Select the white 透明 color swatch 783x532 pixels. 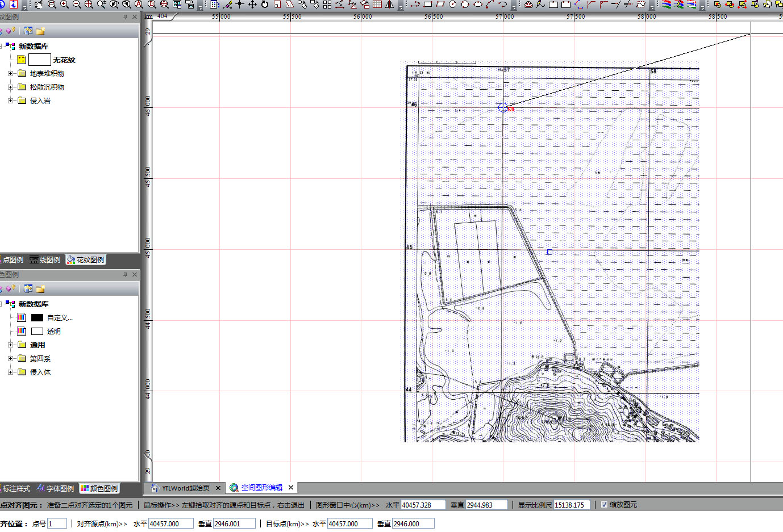[38, 331]
